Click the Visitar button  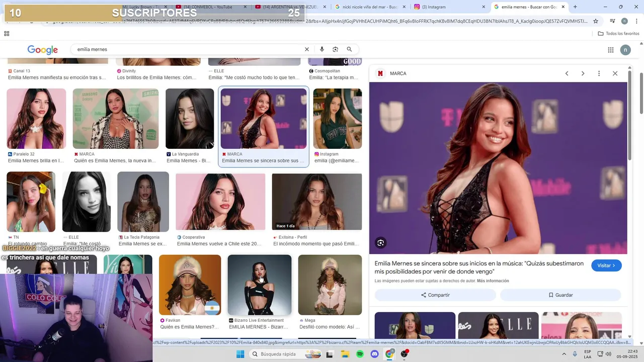pyautogui.click(x=606, y=265)
